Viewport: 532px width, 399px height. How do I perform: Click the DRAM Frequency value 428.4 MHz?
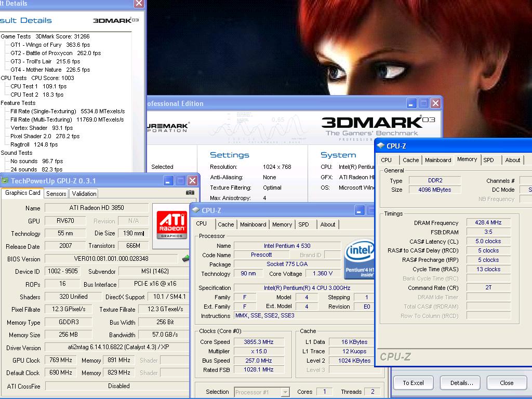click(x=488, y=222)
